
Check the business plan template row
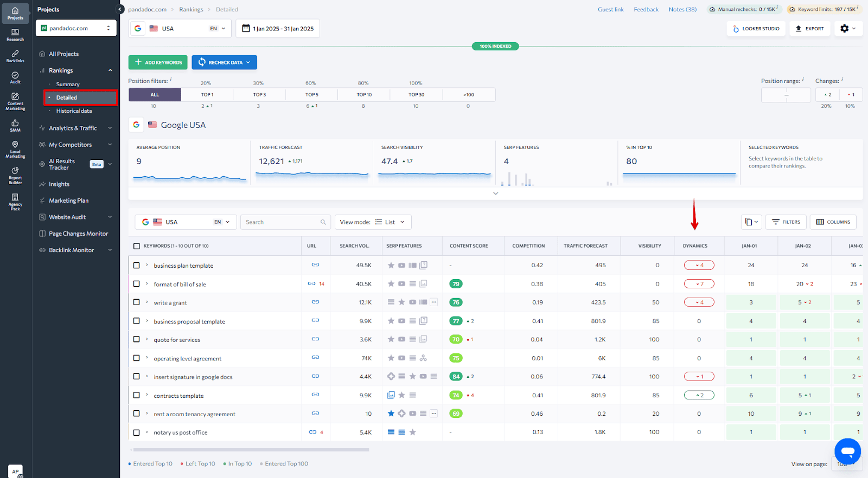point(137,265)
